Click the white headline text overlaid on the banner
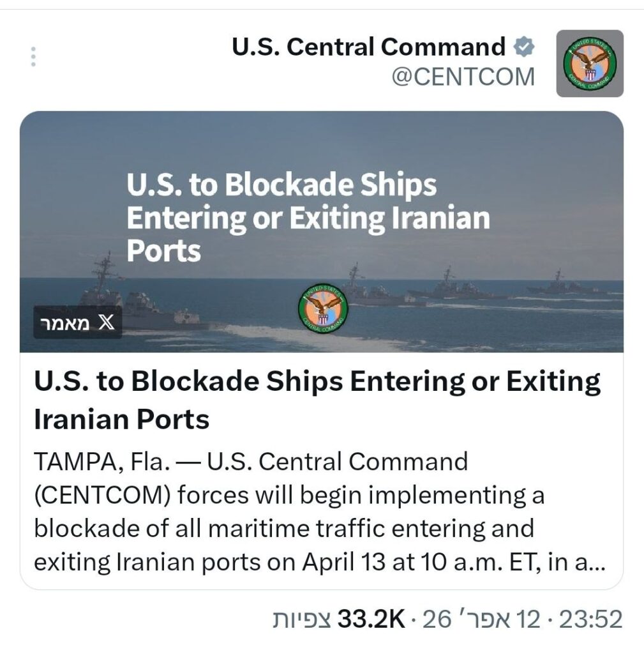Image resolution: width=644 pixels, height=654 pixels. coord(308,218)
